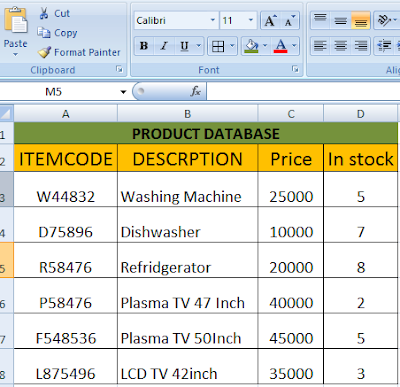Select stock cell 8 for Refridgerator
Image resolution: width=400 pixels, height=387 pixels.
[x=361, y=260]
